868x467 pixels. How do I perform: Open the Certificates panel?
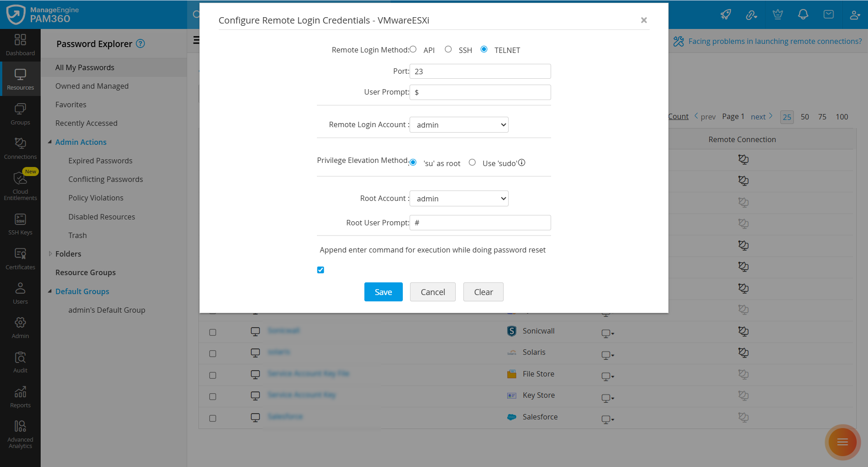pyautogui.click(x=20, y=258)
